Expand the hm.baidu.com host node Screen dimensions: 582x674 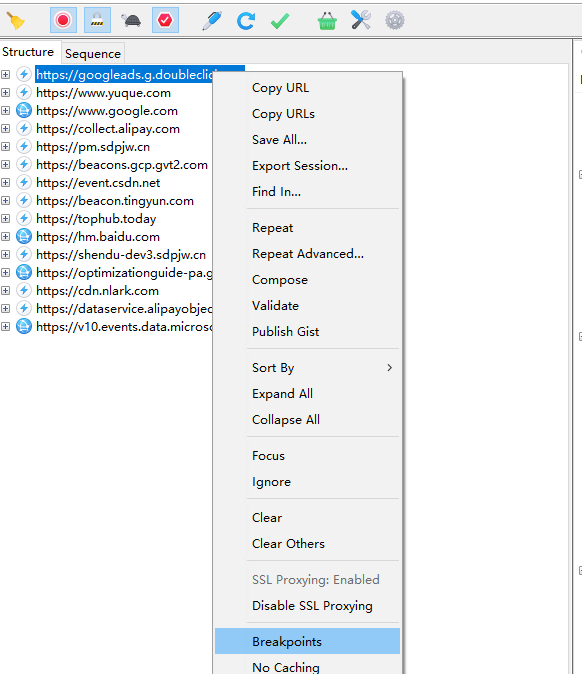tap(6, 237)
